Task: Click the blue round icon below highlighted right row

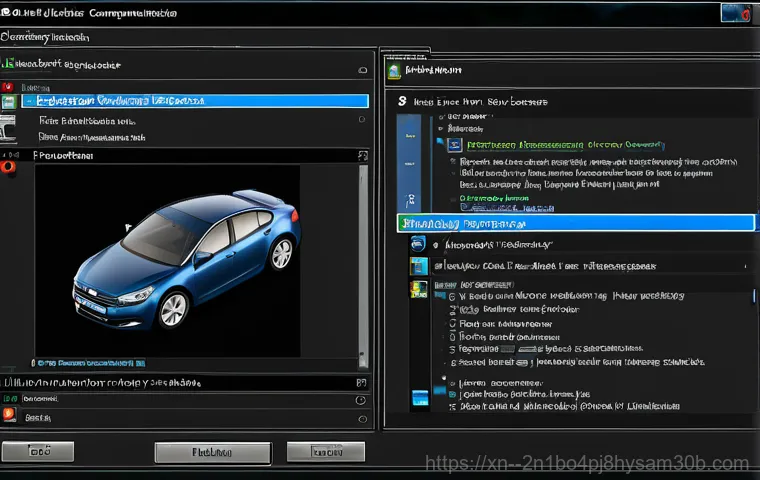Action: [417, 243]
